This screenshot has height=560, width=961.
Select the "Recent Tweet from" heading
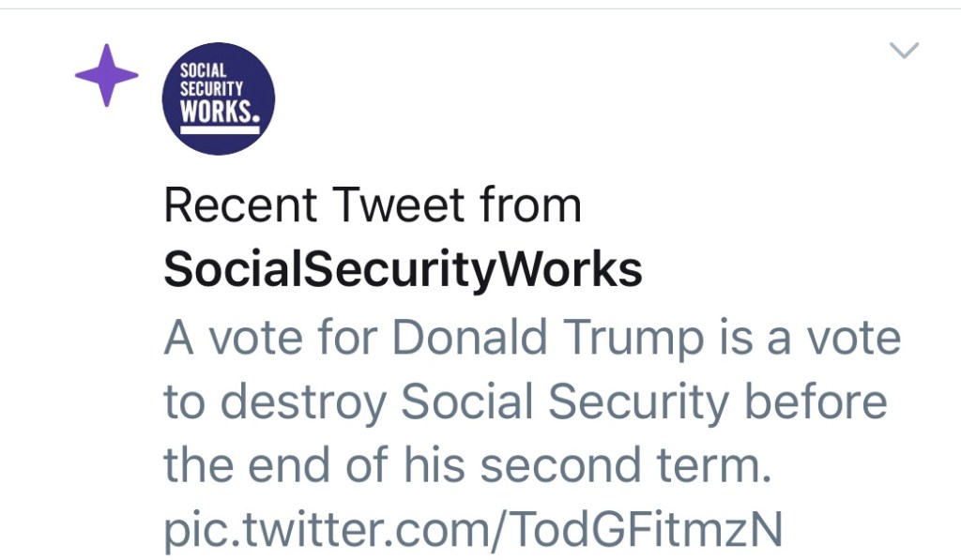(x=373, y=205)
